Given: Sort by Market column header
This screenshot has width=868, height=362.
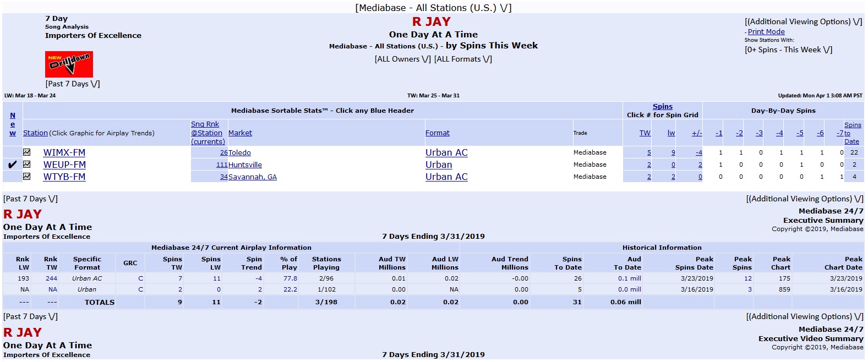Looking at the screenshot, I should click(x=240, y=133).
